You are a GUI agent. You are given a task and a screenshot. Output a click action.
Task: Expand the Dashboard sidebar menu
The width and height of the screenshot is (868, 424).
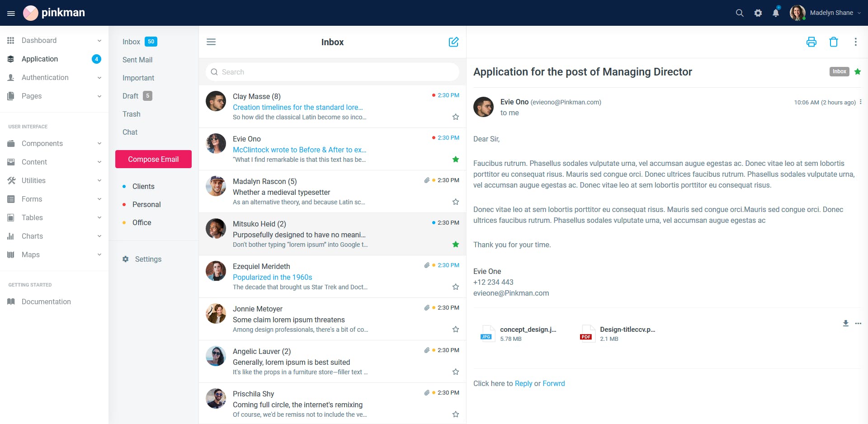[54, 40]
